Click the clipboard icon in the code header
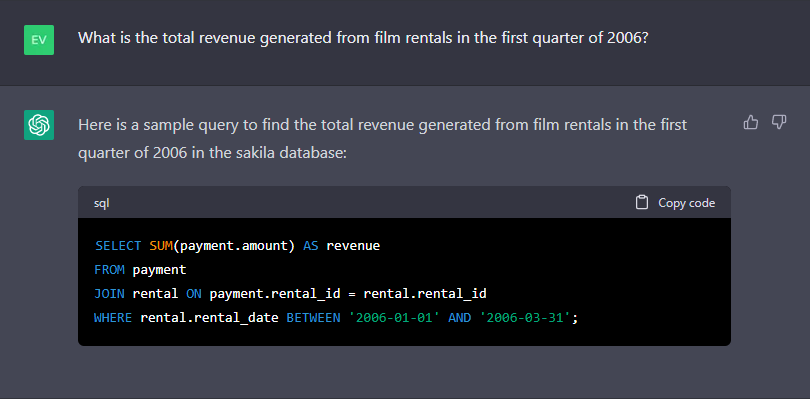 coord(642,203)
